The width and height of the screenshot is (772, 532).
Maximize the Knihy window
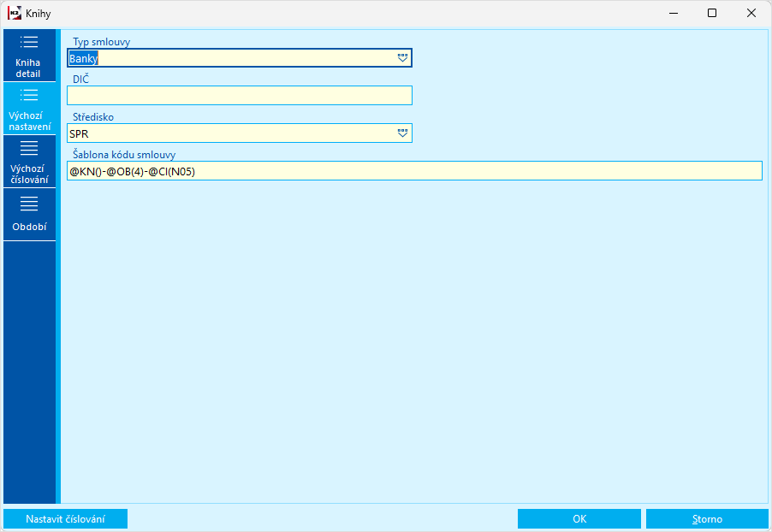(x=712, y=14)
